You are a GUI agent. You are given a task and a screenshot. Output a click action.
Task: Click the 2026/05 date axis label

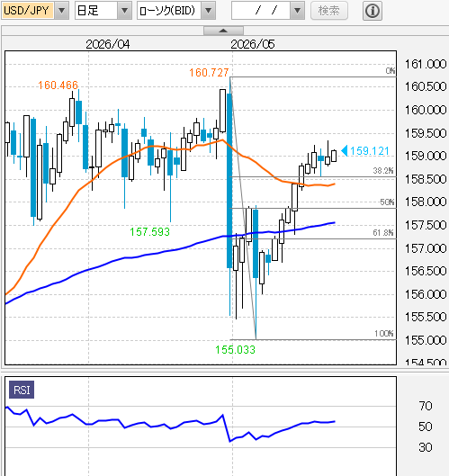tap(253, 45)
